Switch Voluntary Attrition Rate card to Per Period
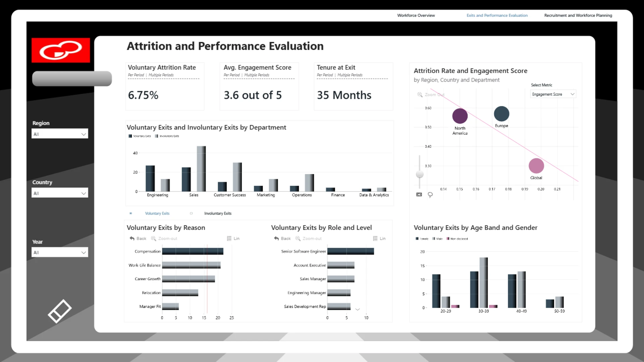This screenshot has height=362, width=644. [136, 75]
